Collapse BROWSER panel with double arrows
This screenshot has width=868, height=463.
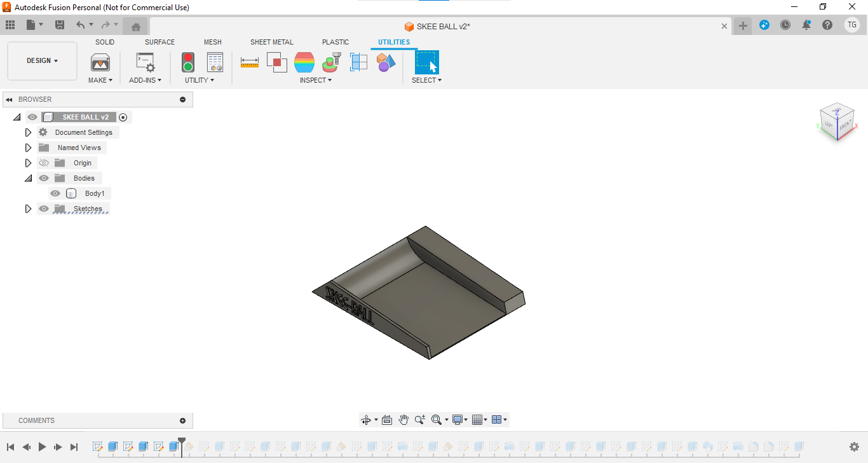point(10,99)
